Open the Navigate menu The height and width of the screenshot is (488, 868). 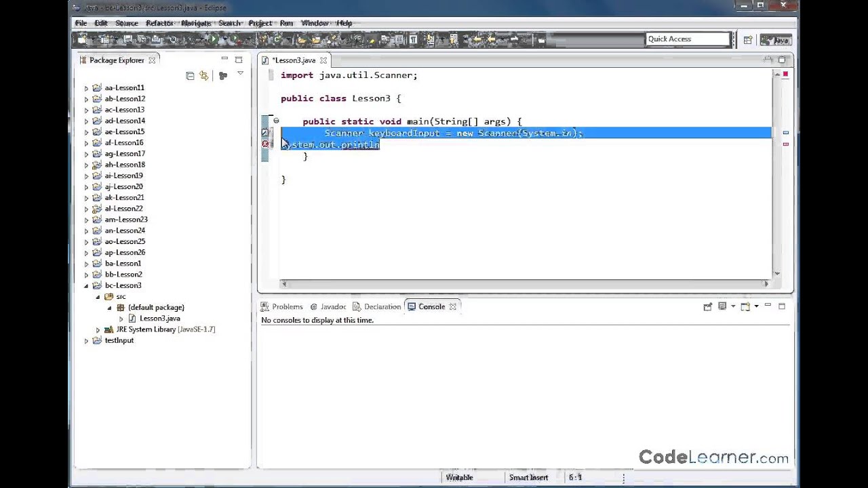click(x=196, y=23)
